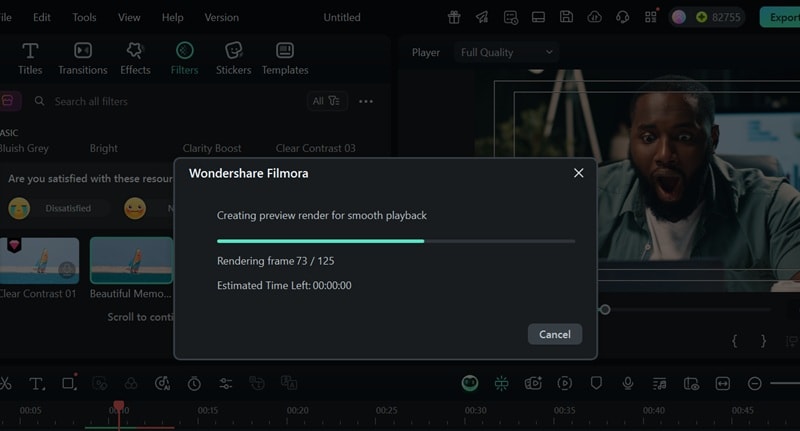The image size is (800, 431).
Task: Select the Bluish Grey filter
Action: [x=23, y=148]
